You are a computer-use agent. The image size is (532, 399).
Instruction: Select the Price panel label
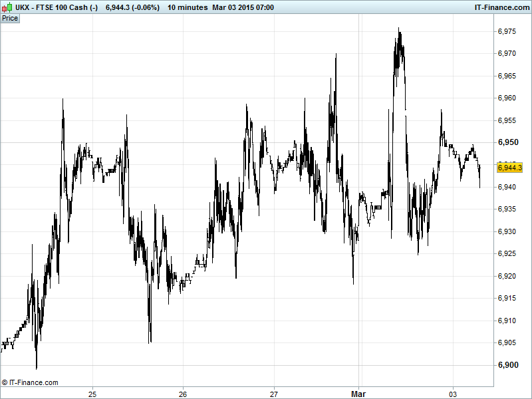click(x=10, y=18)
